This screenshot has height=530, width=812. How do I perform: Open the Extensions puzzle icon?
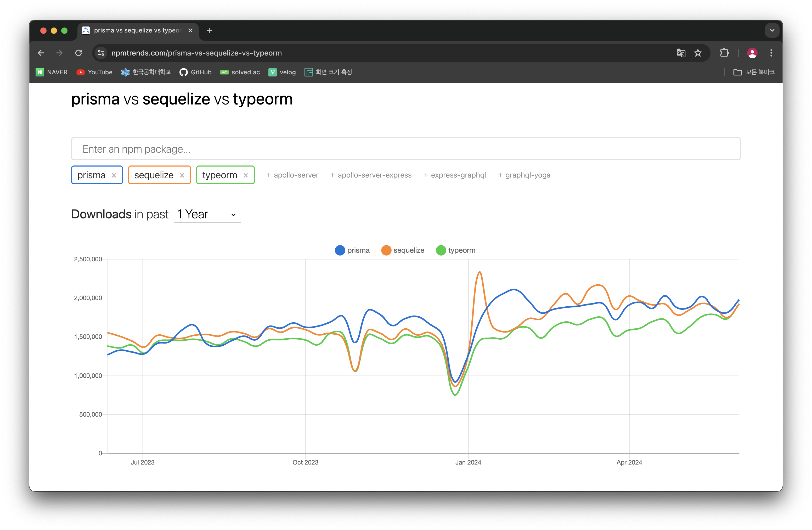[x=724, y=53]
